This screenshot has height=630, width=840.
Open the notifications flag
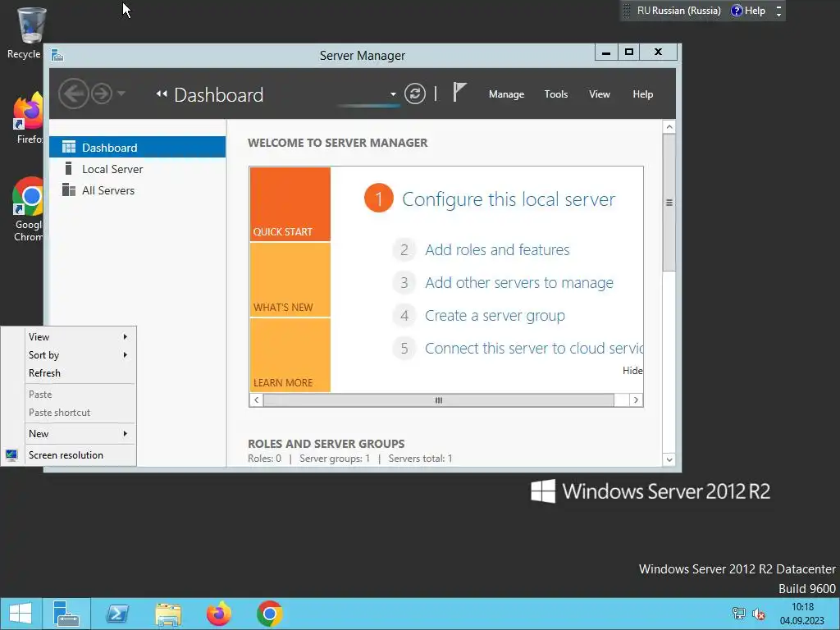click(459, 92)
